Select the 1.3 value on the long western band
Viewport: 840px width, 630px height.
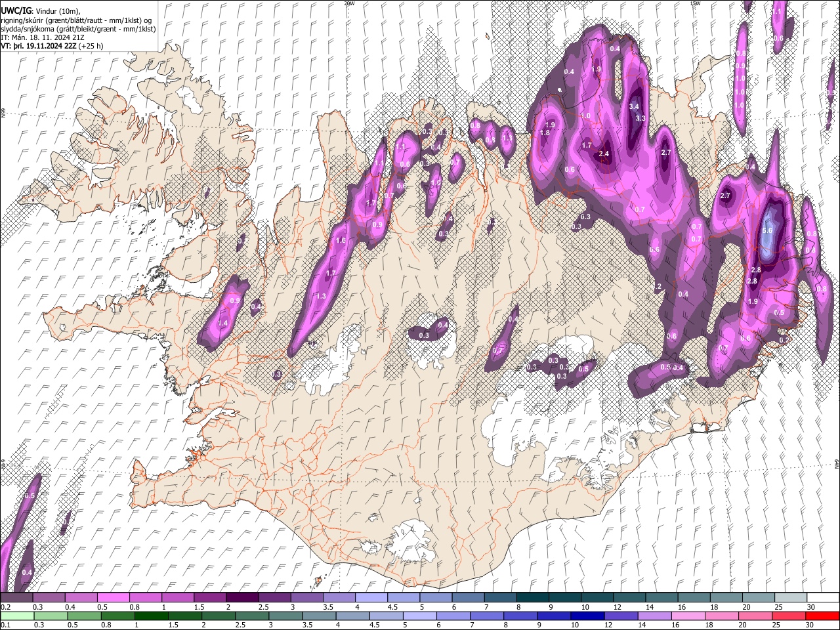(321, 297)
